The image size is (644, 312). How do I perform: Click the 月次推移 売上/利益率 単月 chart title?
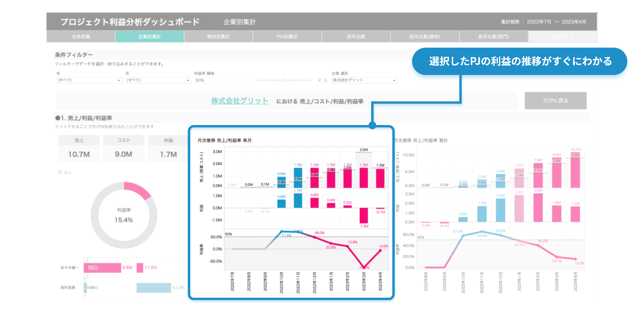225,141
